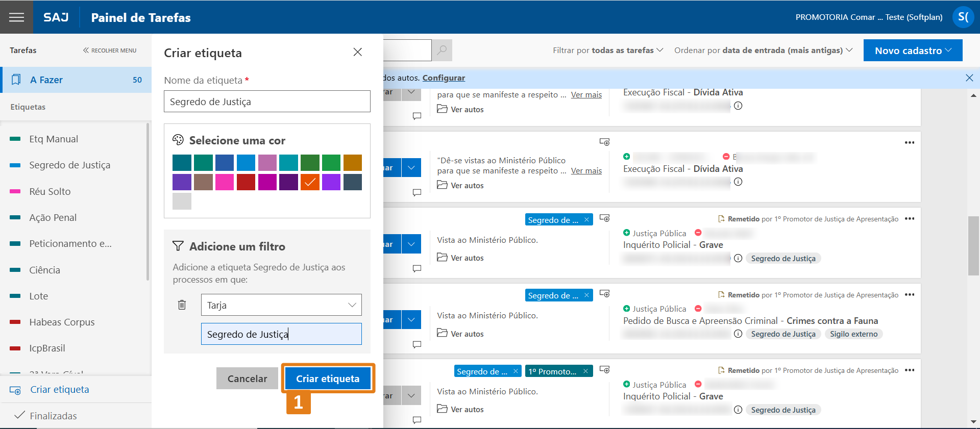Click info icon beside Execução Fiscal process
The width and height of the screenshot is (980, 429).
[x=738, y=106]
